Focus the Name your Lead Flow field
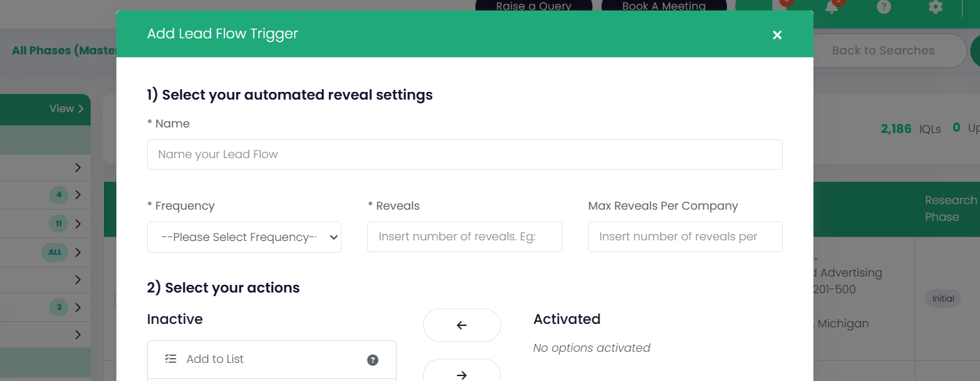The width and height of the screenshot is (980, 381). [x=464, y=155]
